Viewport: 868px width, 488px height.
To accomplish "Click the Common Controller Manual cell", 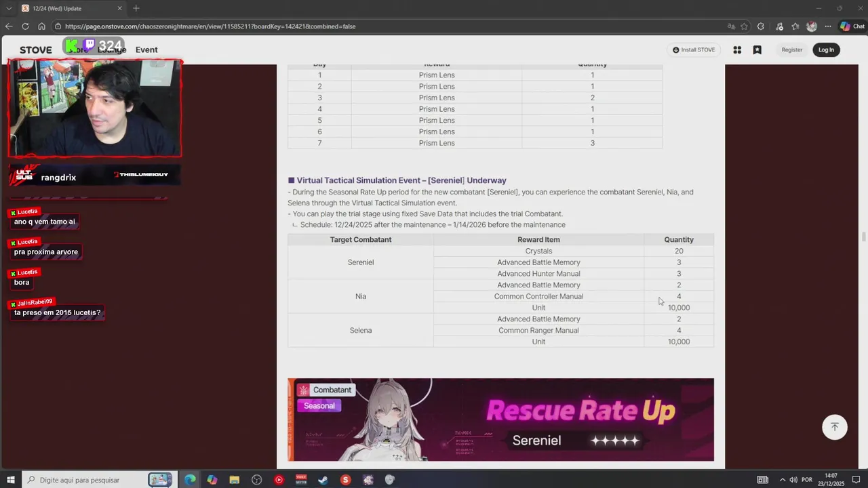I will click(538, 296).
